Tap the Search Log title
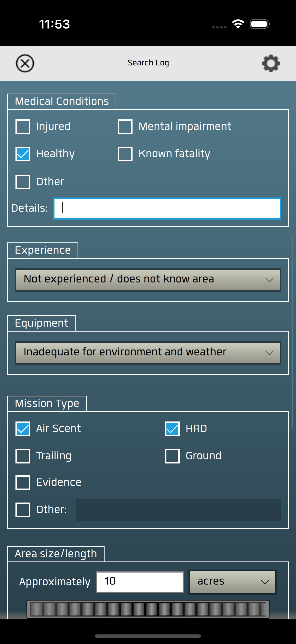 coord(148,63)
